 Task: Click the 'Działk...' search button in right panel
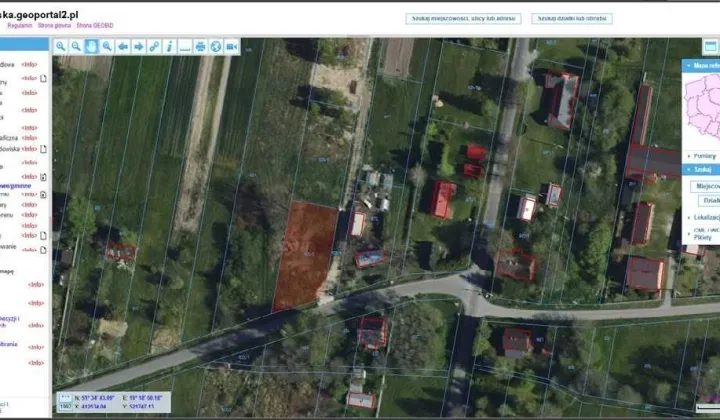pos(709,201)
